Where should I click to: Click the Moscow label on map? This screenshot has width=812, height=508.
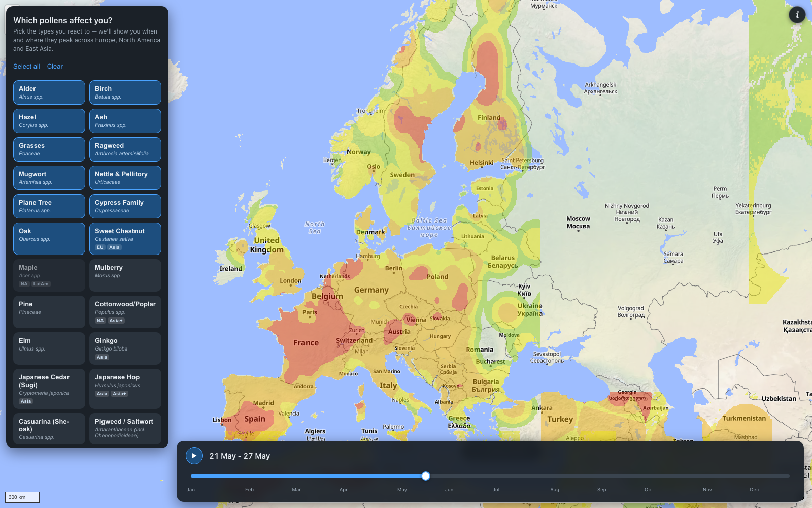pyautogui.click(x=579, y=223)
